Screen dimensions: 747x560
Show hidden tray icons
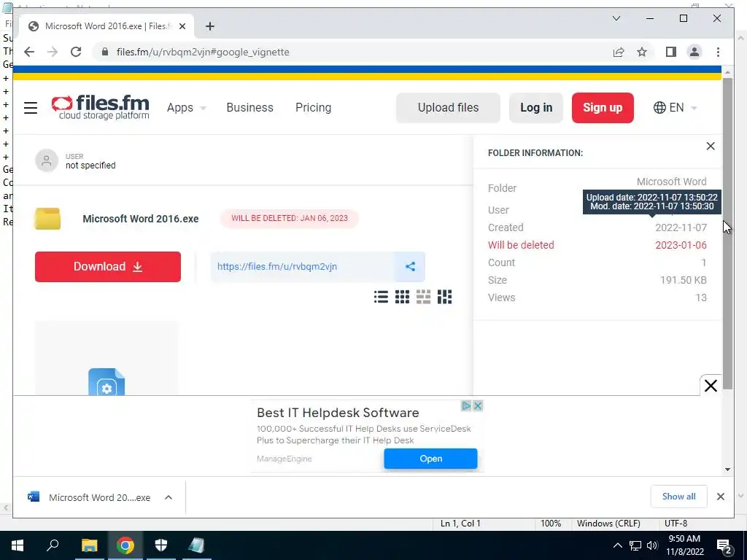[617, 545]
